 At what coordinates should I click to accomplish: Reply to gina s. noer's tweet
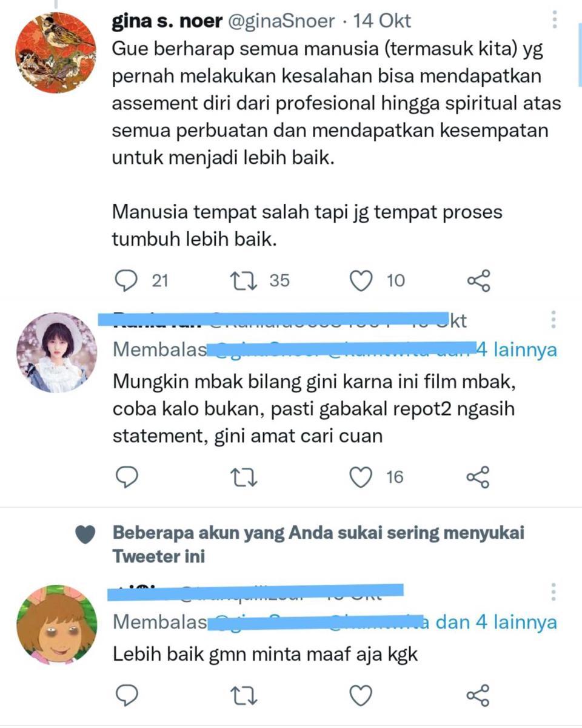(x=127, y=280)
